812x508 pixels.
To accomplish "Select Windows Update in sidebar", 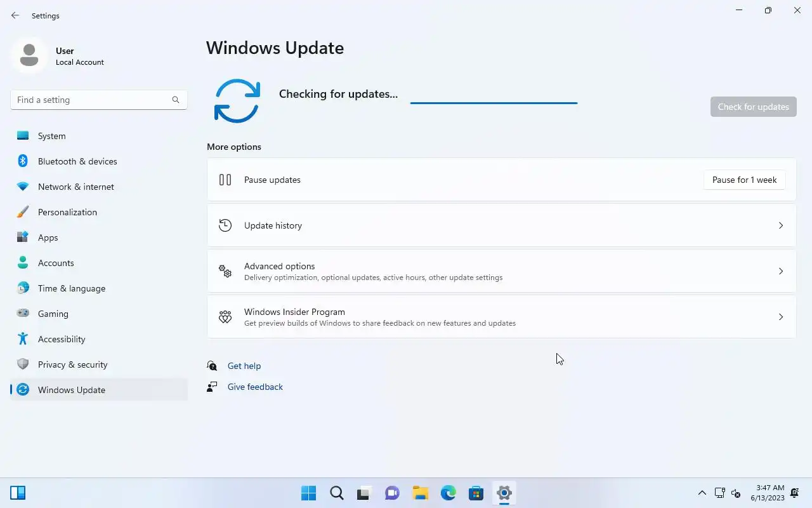I will tap(99, 390).
